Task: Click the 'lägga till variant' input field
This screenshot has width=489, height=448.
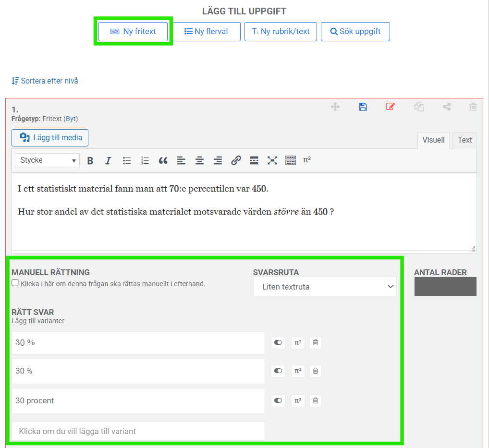Action: point(138,431)
